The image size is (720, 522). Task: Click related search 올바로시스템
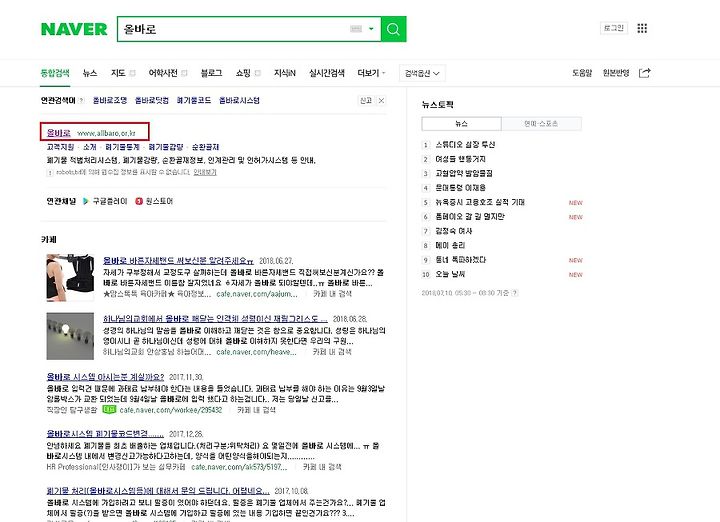click(x=239, y=101)
